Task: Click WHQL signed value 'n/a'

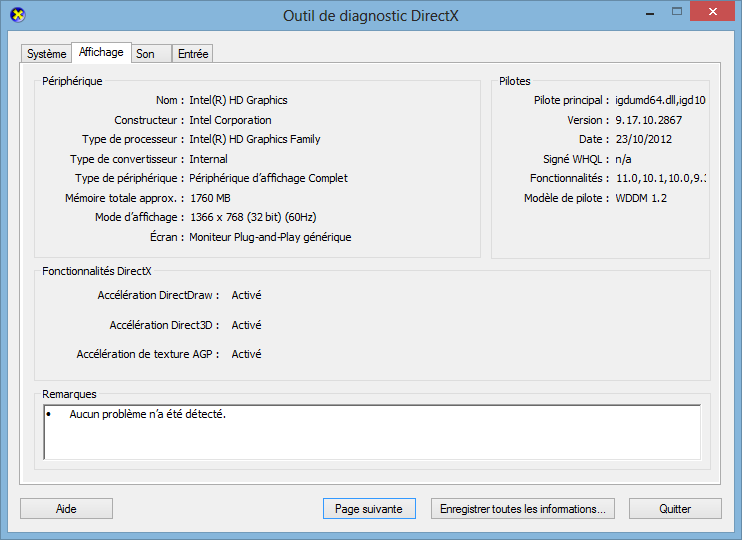Action: [x=623, y=159]
